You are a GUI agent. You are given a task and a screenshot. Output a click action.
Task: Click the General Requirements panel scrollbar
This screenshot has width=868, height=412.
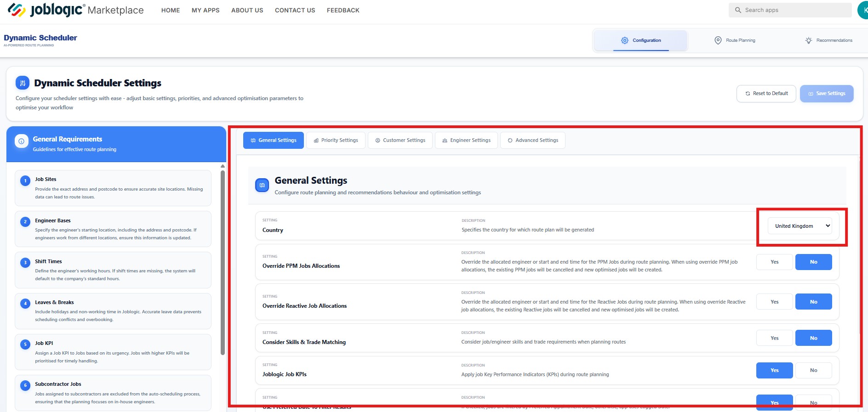click(223, 262)
